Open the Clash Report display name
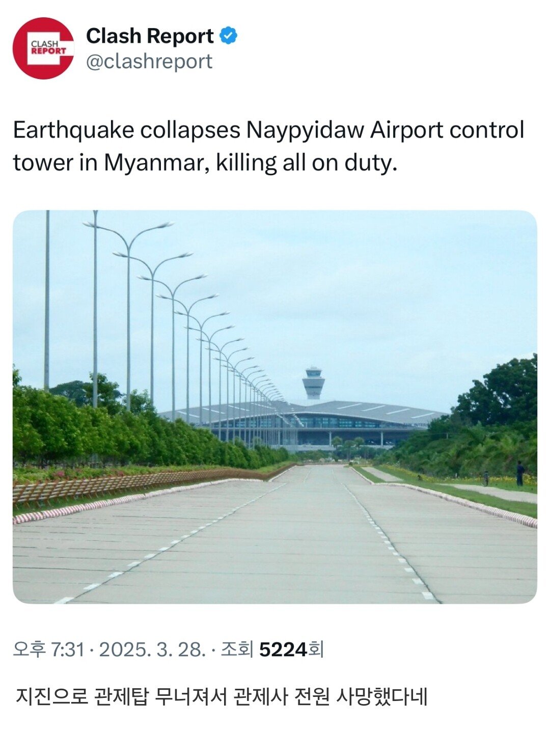Viewport: 550px width, 756px height. pyautogui.click(x=150, y=36)
